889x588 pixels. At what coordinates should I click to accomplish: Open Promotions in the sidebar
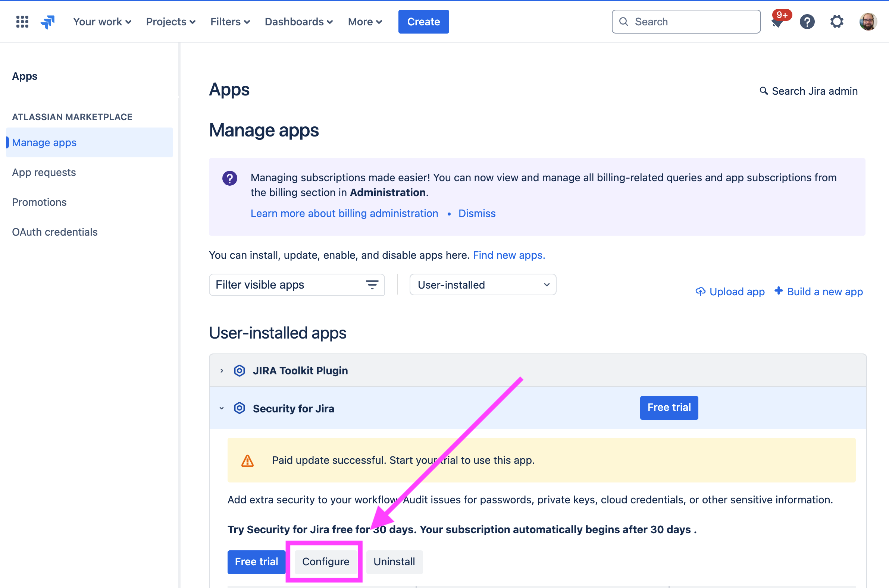(x=40, y=202)
